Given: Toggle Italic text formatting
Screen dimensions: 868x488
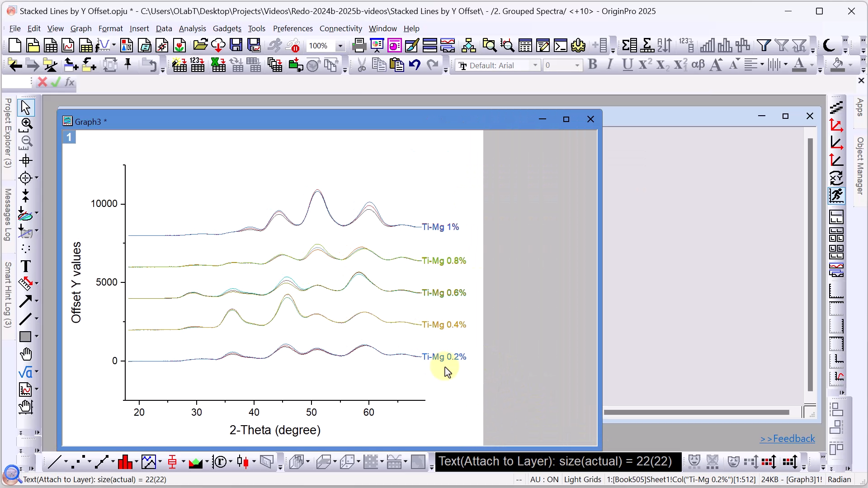Looking at the screenshot, I should click(x=609, y=65).
